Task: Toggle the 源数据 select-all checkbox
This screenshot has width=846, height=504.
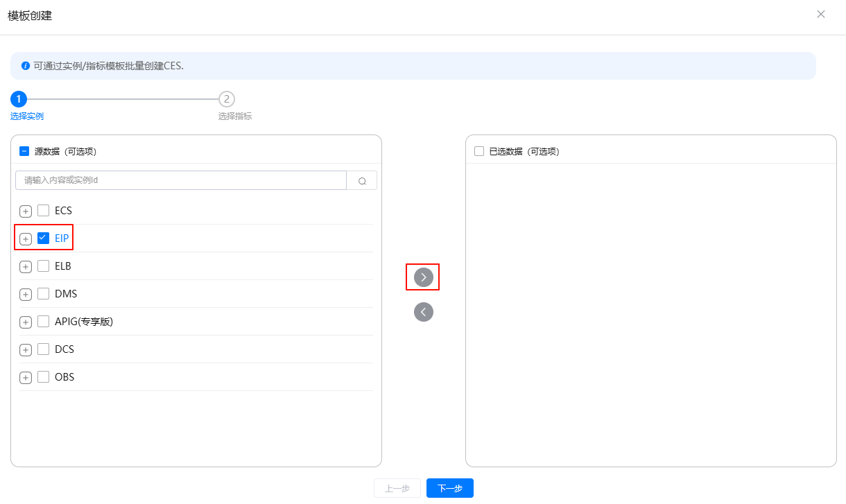Action: pyautogui.click(x=24, y=151)
